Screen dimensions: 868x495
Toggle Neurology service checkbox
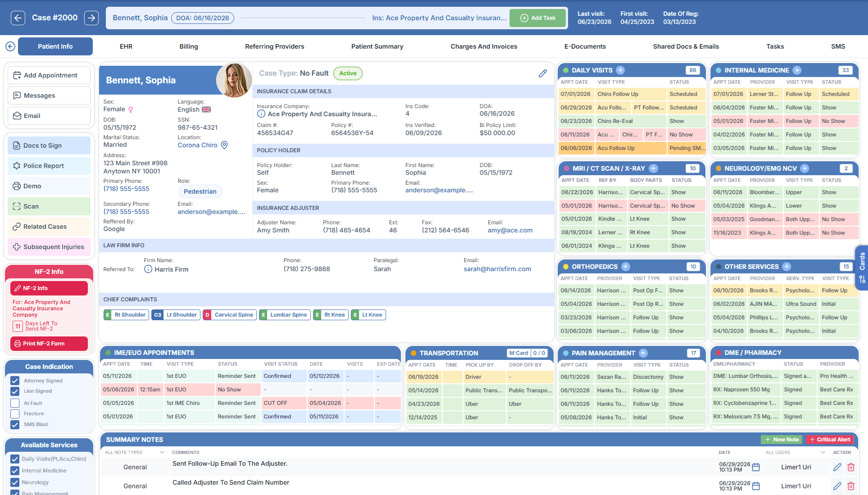click(x=15, y=482)
